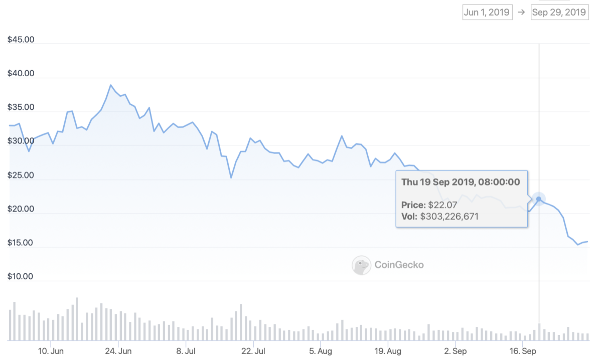Select the 16. Sep x-axis label

[x=522, y=351]
